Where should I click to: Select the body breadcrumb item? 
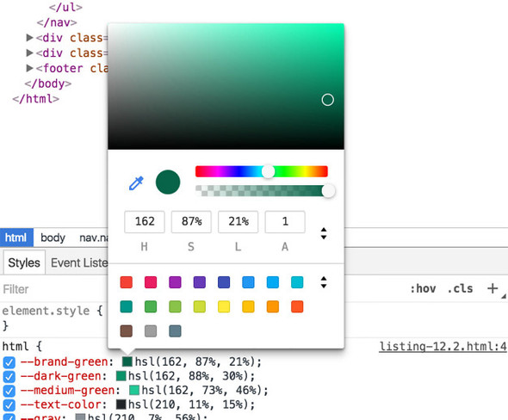point(53,238)
